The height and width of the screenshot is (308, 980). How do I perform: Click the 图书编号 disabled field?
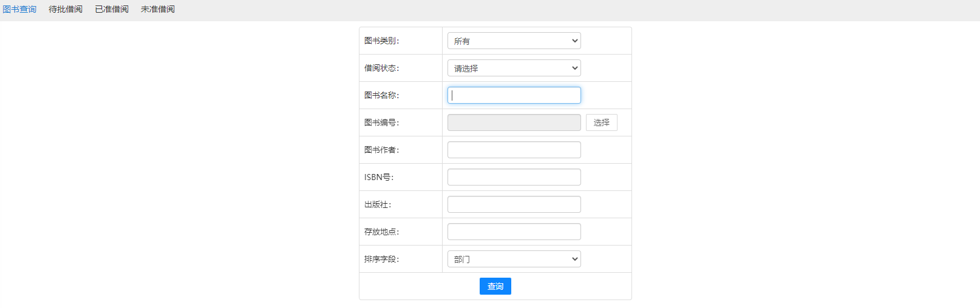514,122
